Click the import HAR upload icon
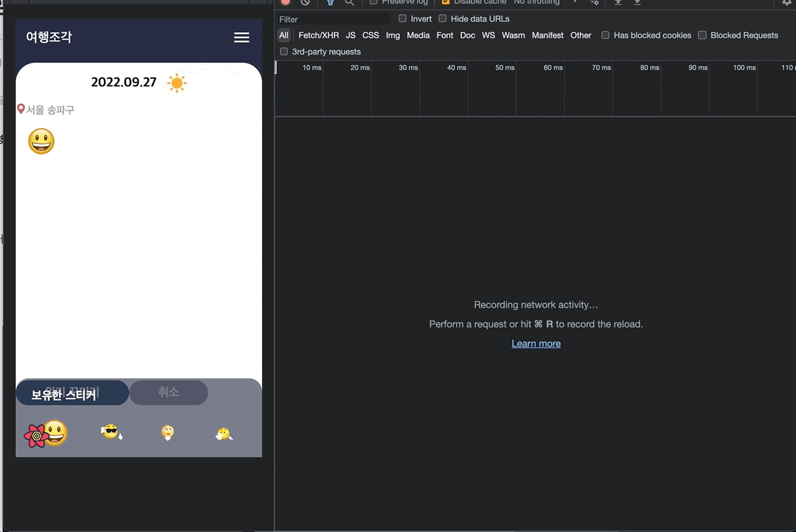 (618, 2)
